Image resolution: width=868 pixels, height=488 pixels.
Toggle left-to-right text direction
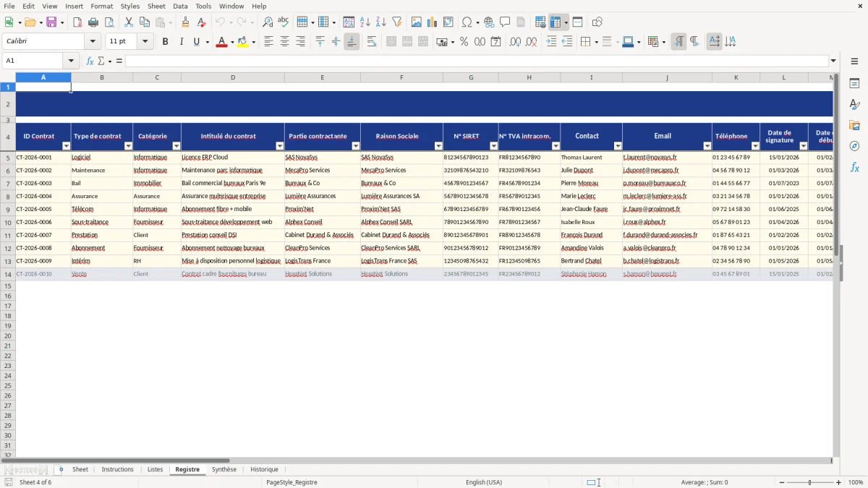coord(678,42)
